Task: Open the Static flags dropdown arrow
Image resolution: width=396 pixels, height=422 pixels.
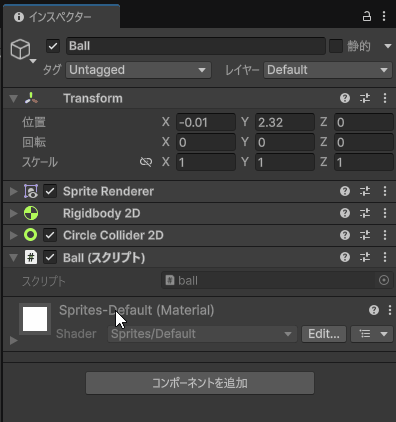Action: tap(388, 46)
